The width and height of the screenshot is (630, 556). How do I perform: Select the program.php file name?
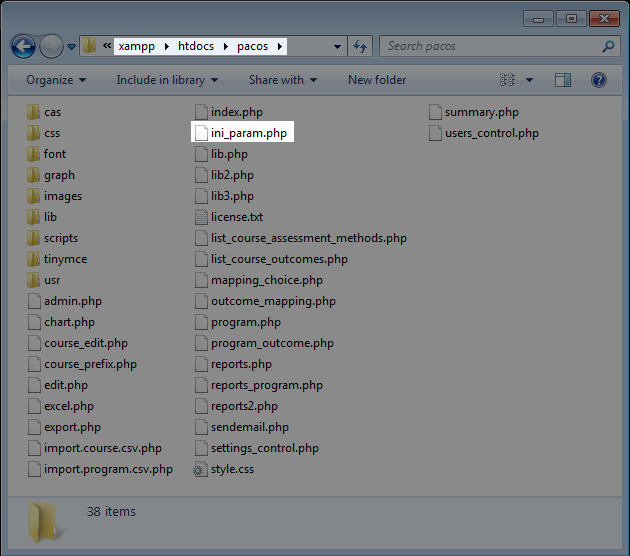tap(246, 322)
